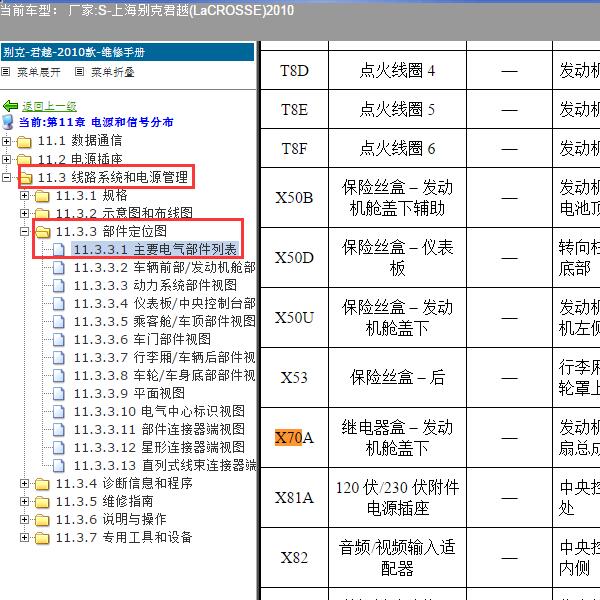Click the page icon for 11.3.3.9 平面视图
Screen dimensions: 600x600
[x=59, y=393]
